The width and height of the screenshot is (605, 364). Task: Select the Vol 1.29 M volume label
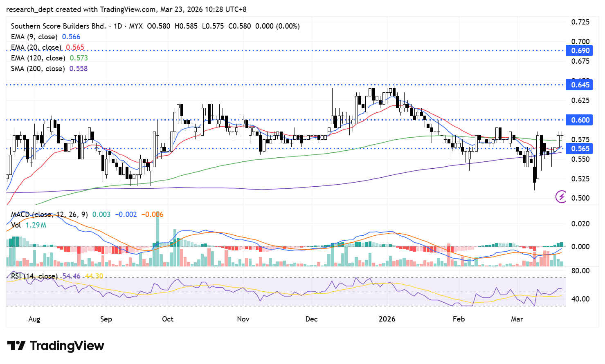pyautogui.click(x=28, y=225)
